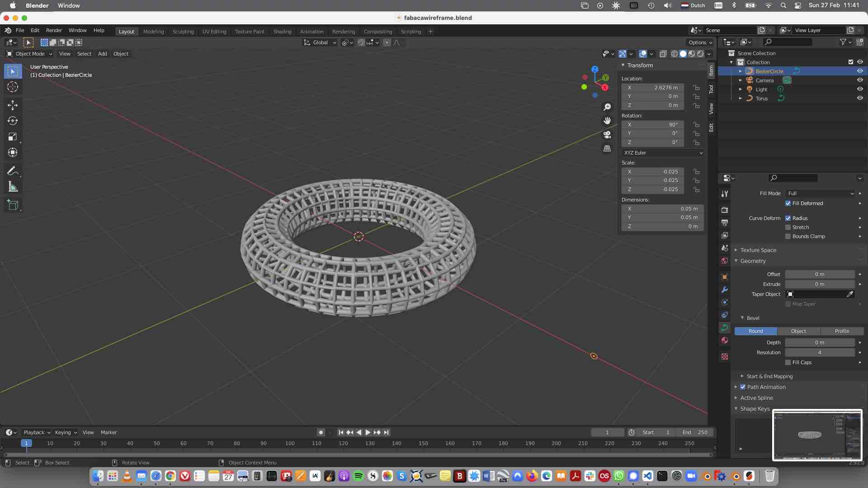Select the Annotate pencil tool
Viewport: 868px width, 488px height.
[x=13, y=171]
